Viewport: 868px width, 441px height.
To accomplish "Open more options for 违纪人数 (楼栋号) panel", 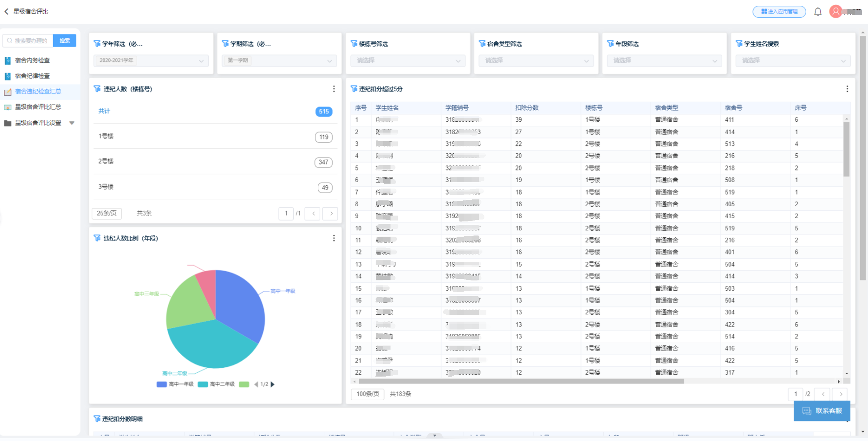I will 334,89.
